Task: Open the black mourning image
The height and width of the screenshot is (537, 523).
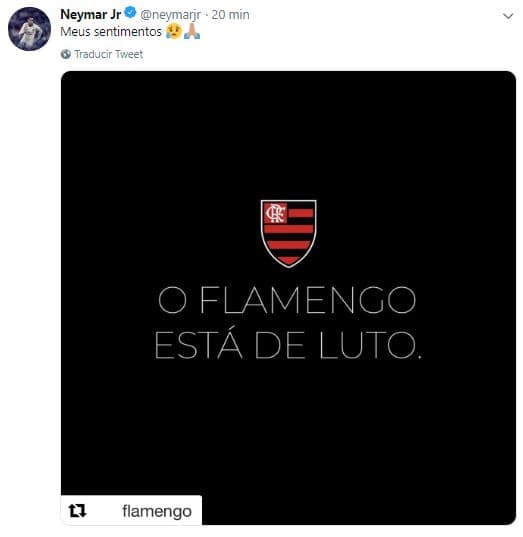Action: click(288, 298)
